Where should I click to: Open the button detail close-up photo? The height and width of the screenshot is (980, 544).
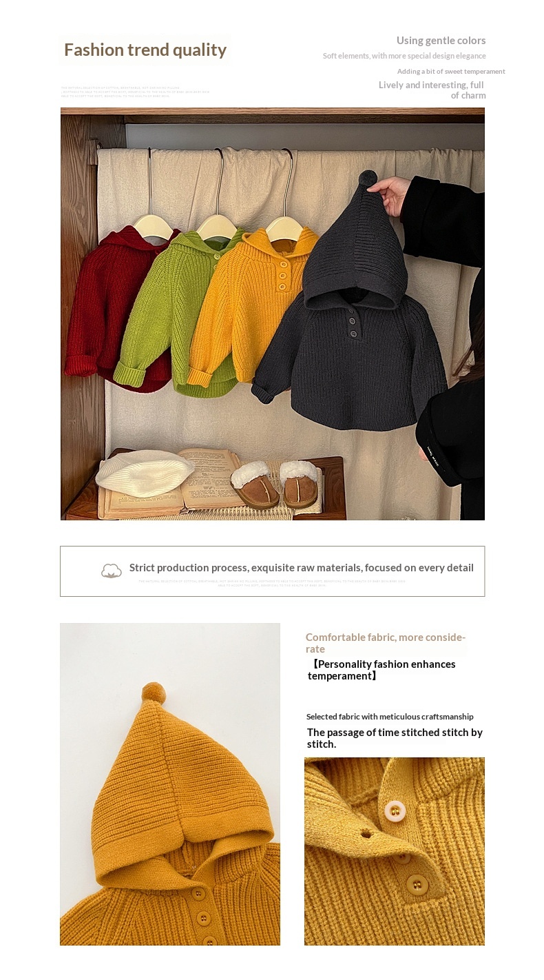(395, 851)
